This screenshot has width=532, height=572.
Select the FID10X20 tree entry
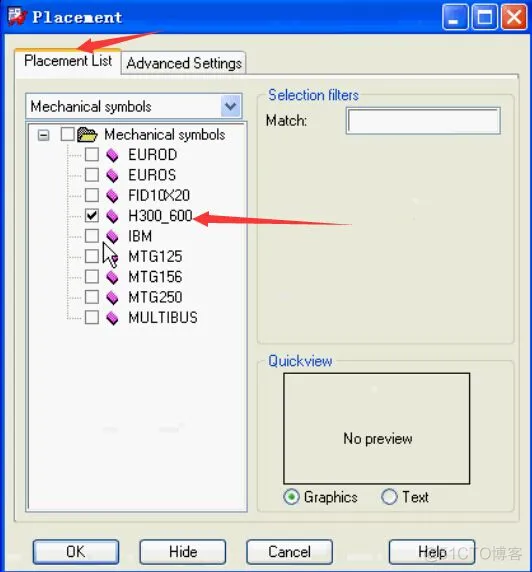159,196
